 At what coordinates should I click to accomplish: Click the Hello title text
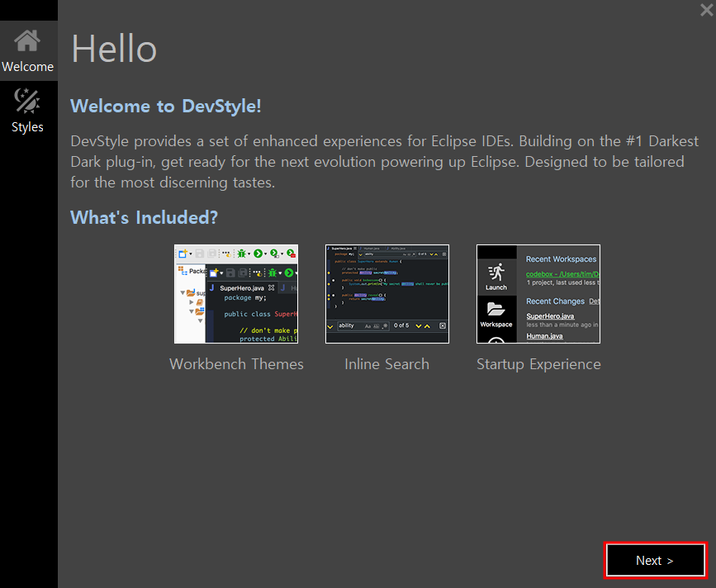[x=114, y=49]
